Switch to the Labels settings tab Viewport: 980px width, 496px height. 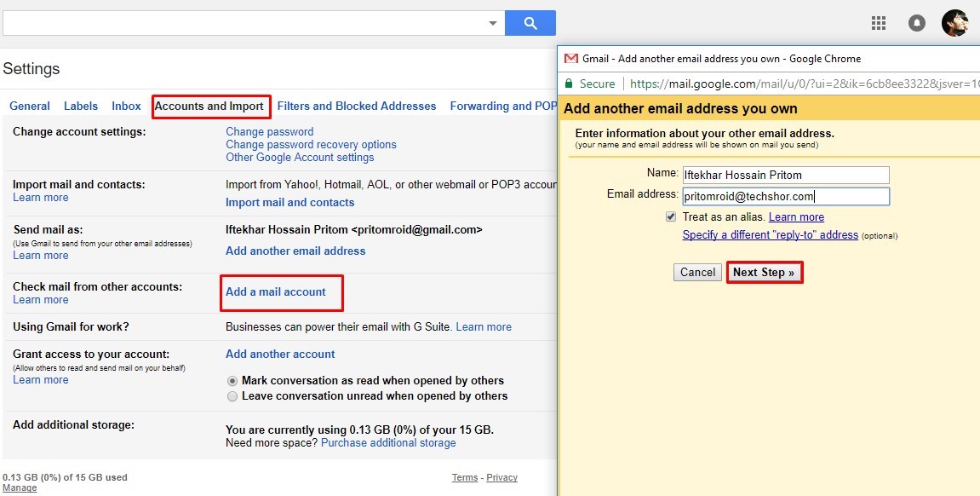tap(81, 106)
